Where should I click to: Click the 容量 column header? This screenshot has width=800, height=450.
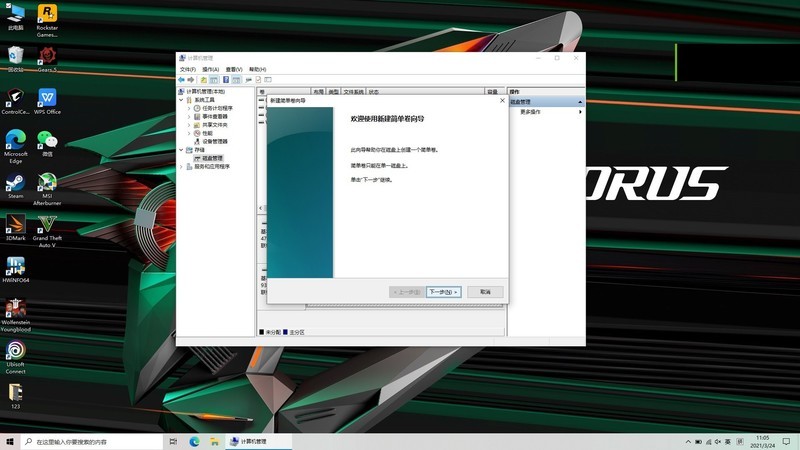(x=492, y=92)
